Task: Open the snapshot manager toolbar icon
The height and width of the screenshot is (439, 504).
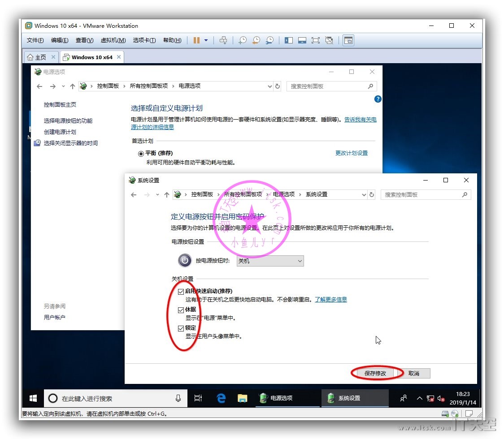Action: [x=269, y=40]
